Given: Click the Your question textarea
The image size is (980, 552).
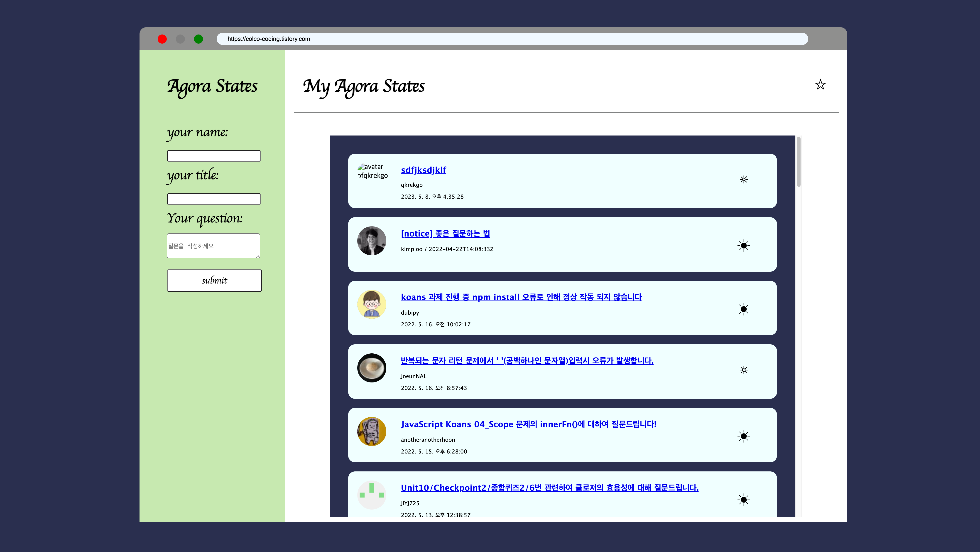Looking at the screenshot, I should coord(213,246).
